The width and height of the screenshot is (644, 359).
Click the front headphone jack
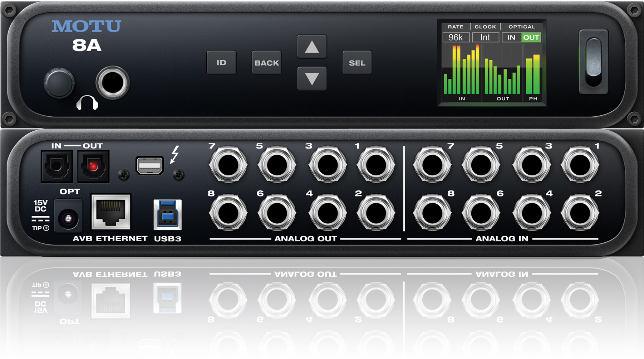[112, 83]
